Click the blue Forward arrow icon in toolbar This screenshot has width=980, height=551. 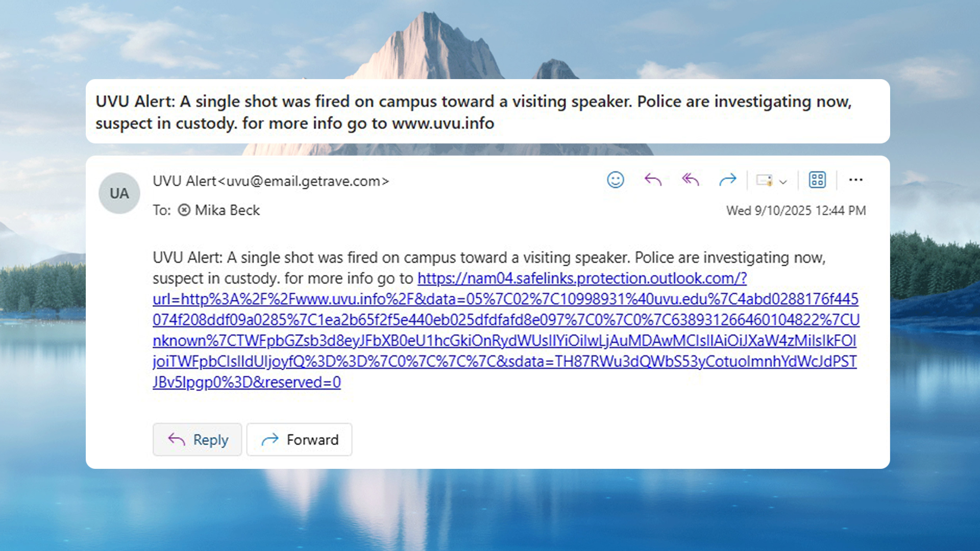pos(727,180)
